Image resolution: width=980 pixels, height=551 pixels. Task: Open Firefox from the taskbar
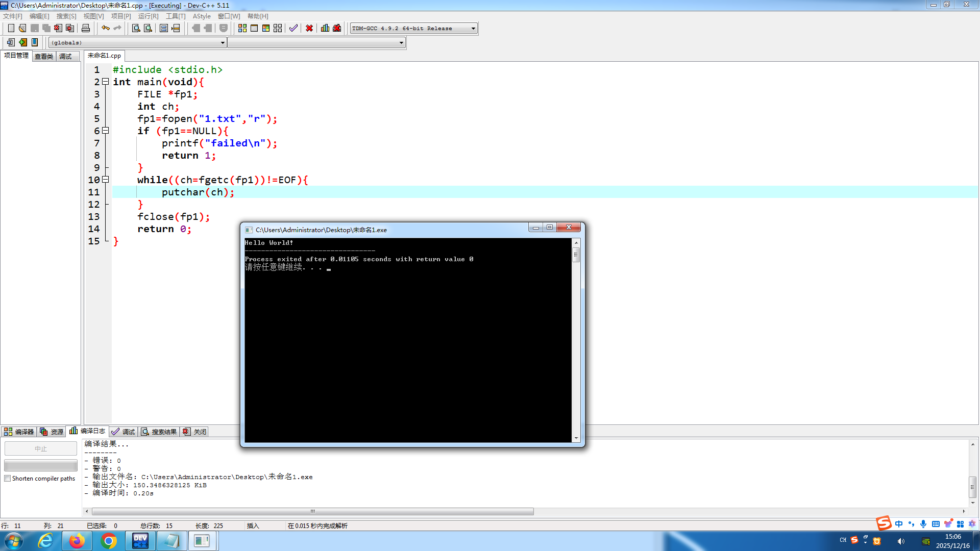77,541
